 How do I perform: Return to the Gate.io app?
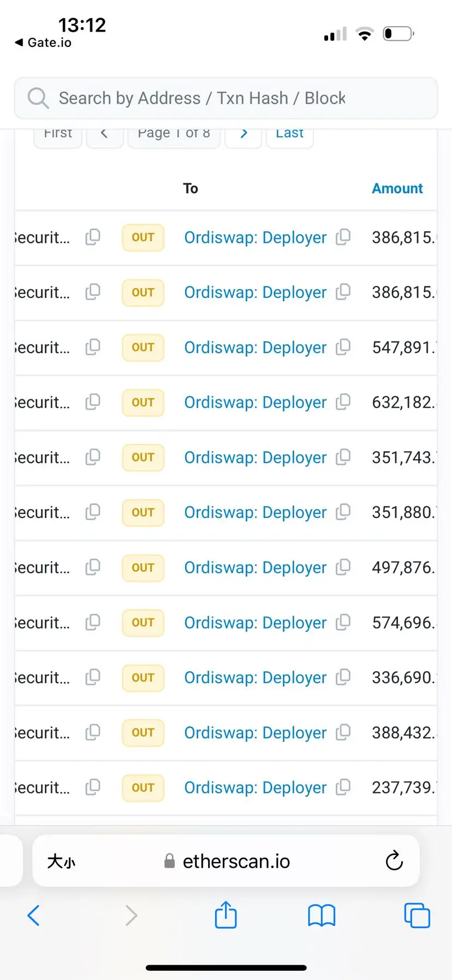click(43, 43)
